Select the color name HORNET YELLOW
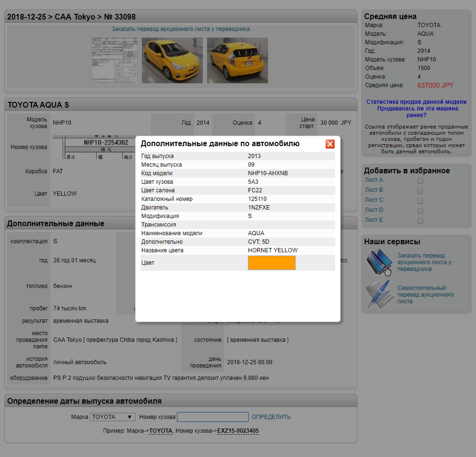The width and height of the screenshot is (476, 457). click(x=273, y=250)
